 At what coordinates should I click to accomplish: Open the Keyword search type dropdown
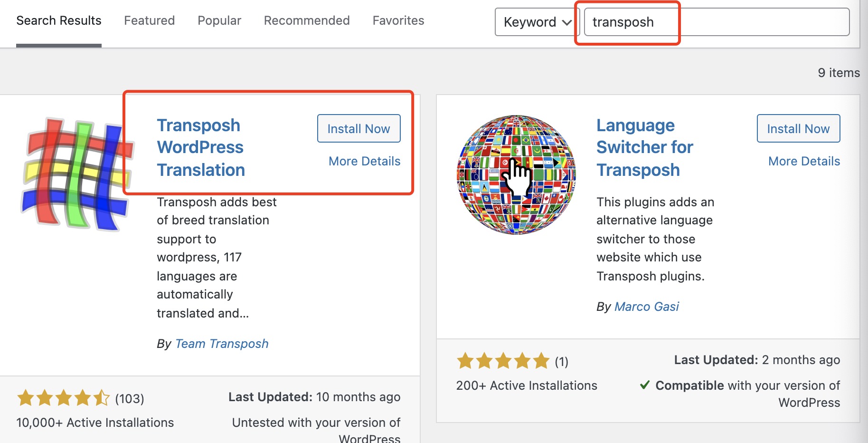point(537,22)
